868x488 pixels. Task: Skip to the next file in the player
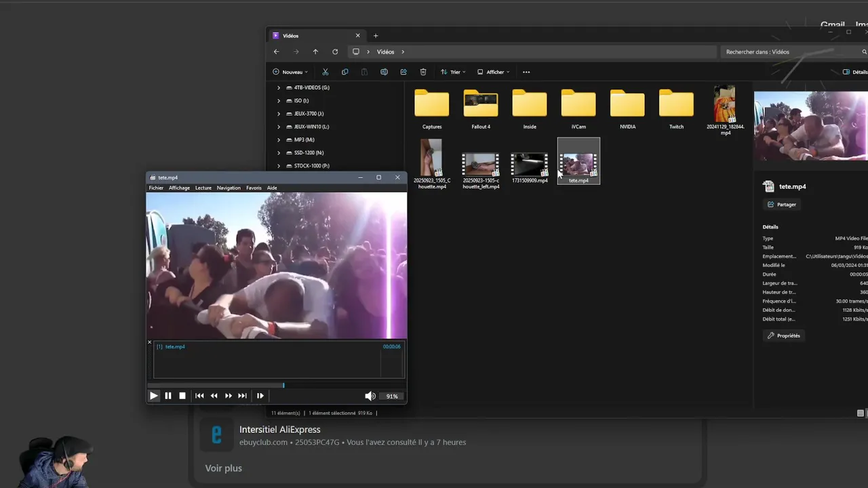point(242,396)
